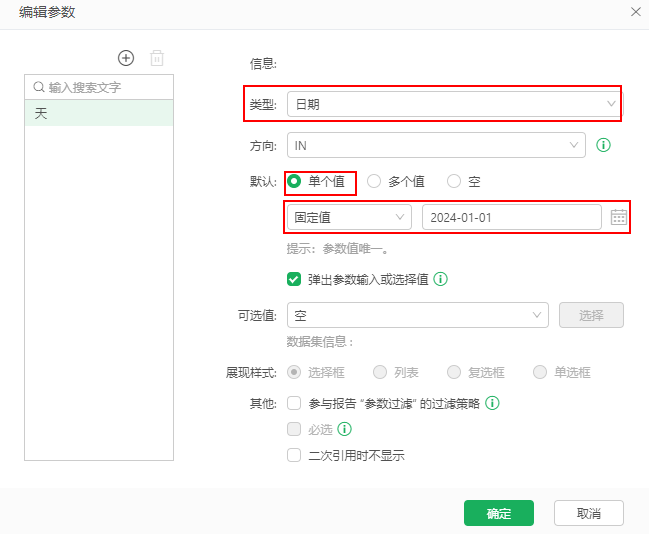This screenshot has height=534, width=649.
Task: Select the 空 default radio option
Action: tap(454, 181)
